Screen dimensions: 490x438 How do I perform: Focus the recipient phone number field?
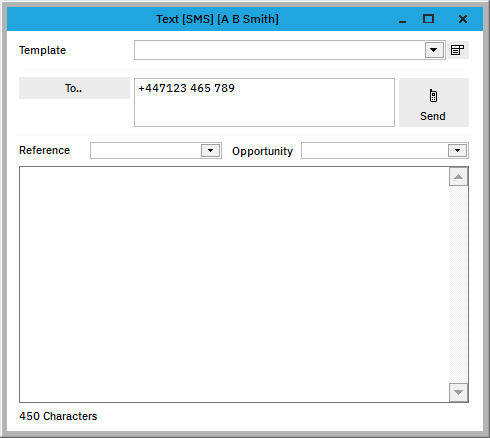click(x=264, y=102)
